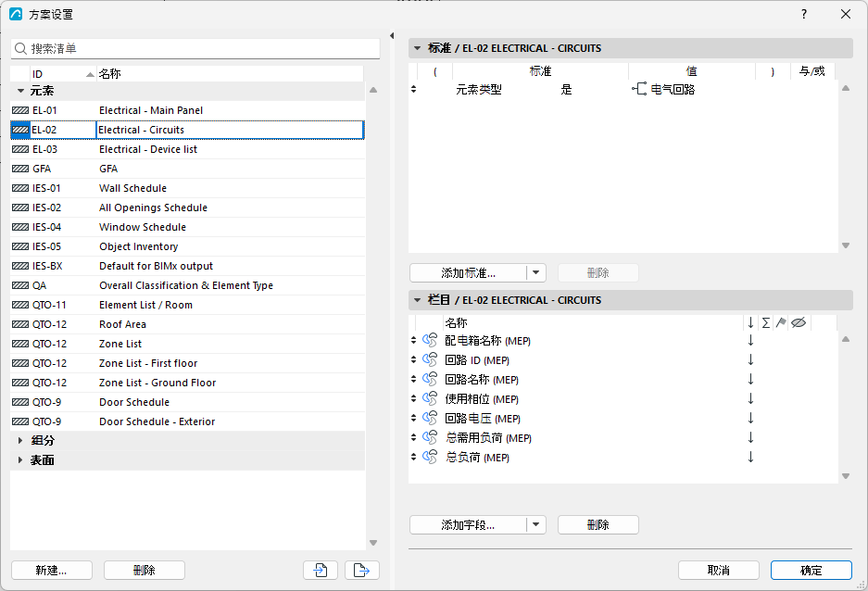The height and width of the screenshot is (591, 868).
Task: Click the 电气回路 element type icon
Action: [639, 89]
